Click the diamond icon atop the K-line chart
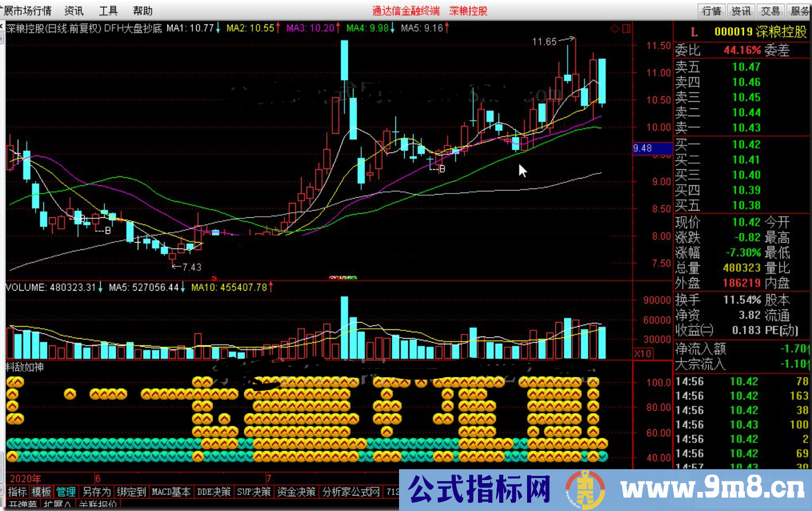812x511 pixels. [x=614, y=29]
